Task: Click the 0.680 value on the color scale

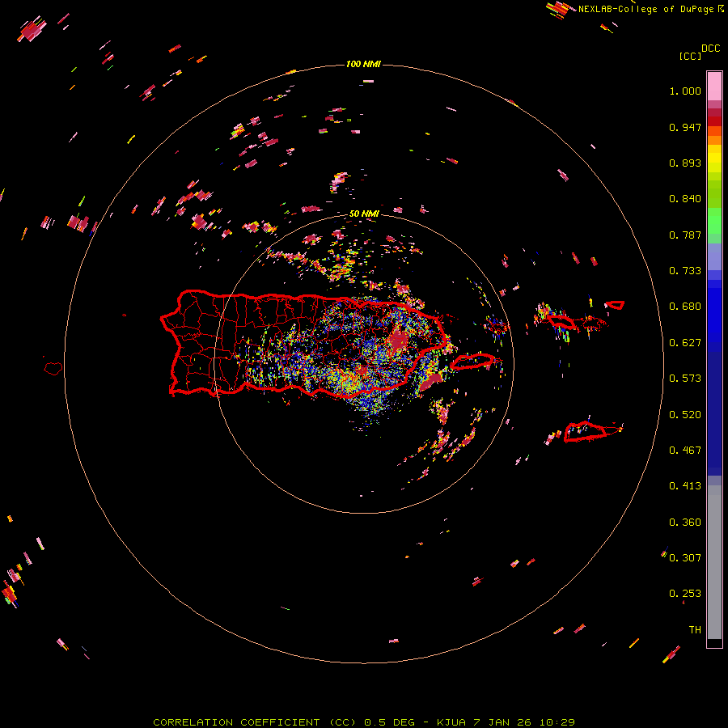Action: pos(685,307)
